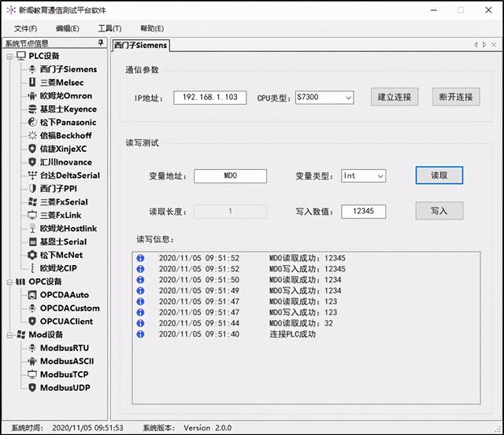Select the 三菱Melsec node icon
Screen dimensions: 504x435
click(31, 83)
